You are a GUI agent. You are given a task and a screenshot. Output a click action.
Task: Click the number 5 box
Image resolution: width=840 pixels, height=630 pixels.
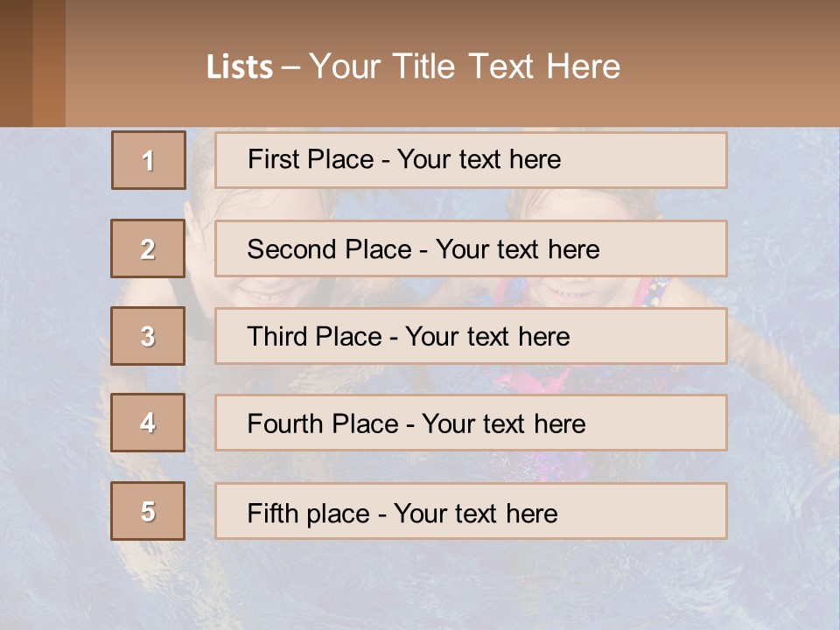(148, 511)
